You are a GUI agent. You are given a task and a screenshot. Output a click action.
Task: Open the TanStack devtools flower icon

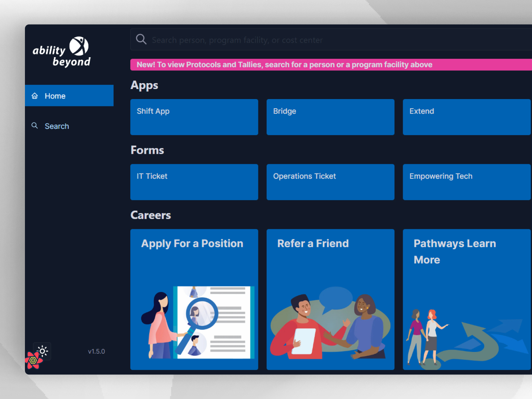coord(33,360)
